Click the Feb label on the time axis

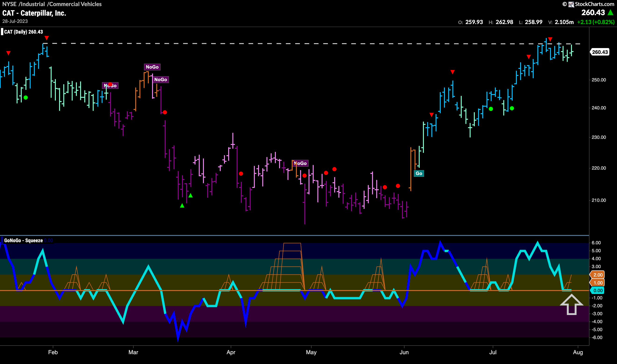coord(53,352)
